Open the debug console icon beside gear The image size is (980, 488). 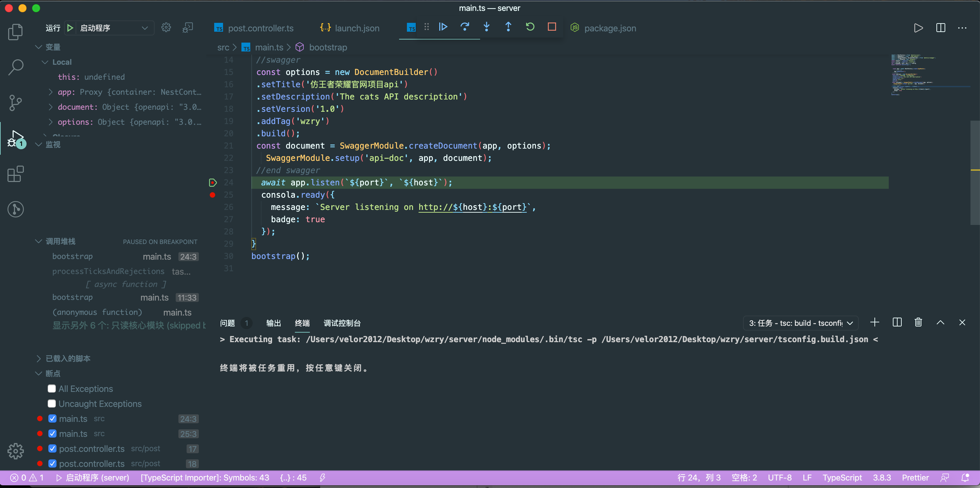tap(188, 28)
